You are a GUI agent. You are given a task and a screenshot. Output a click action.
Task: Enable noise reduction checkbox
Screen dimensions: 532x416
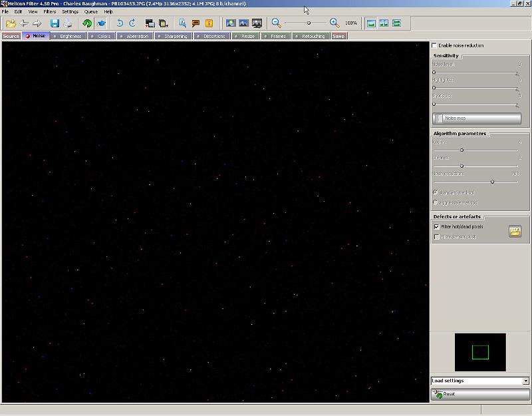pyautogui.click(x=436, y=45)
